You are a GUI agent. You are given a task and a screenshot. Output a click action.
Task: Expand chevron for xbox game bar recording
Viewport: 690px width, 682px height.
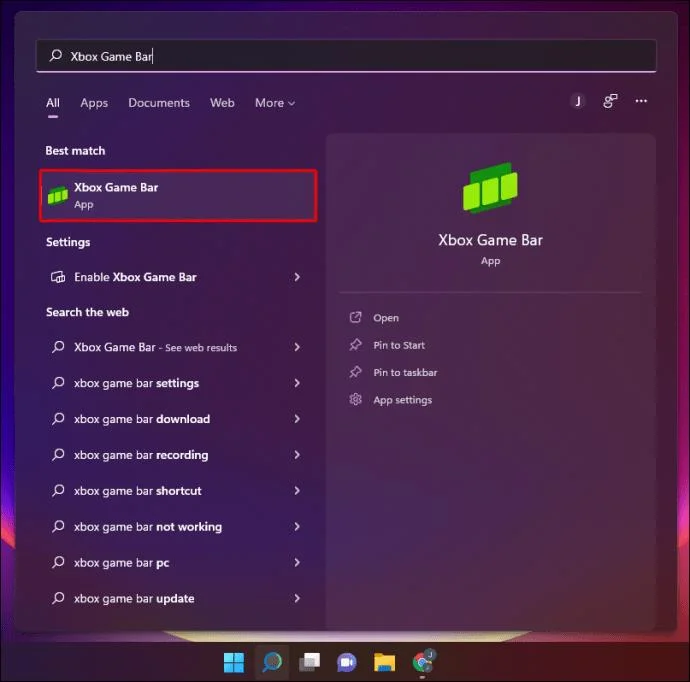[x=297, y=455]
